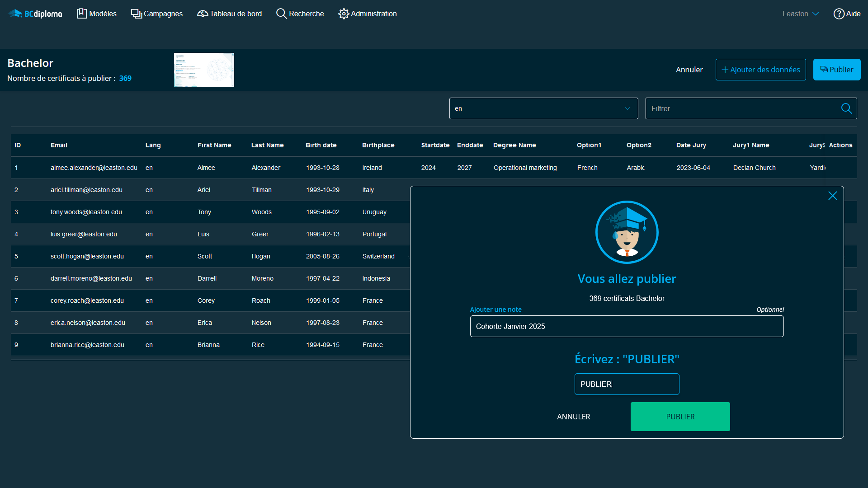The height and width of the screenshot is (488, 868).
Task: Click the Bachelor certificate thumbnail
Action: point(204,70)
